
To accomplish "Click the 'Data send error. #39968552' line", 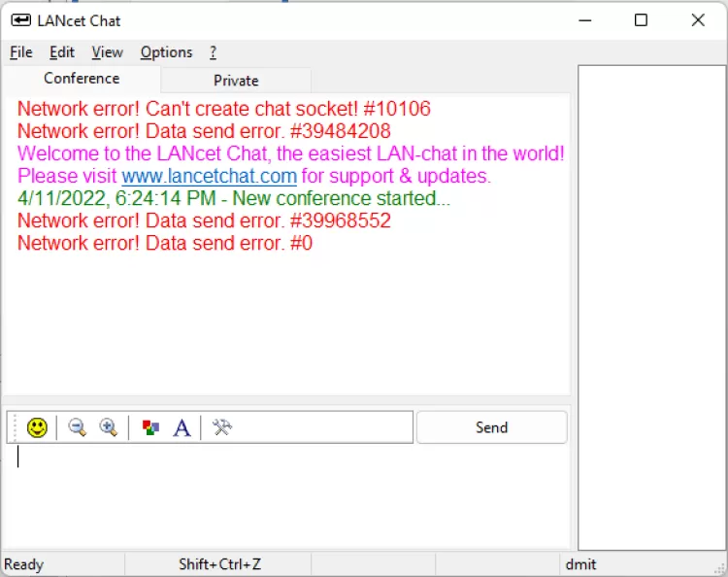I will [x=204, y=221].
